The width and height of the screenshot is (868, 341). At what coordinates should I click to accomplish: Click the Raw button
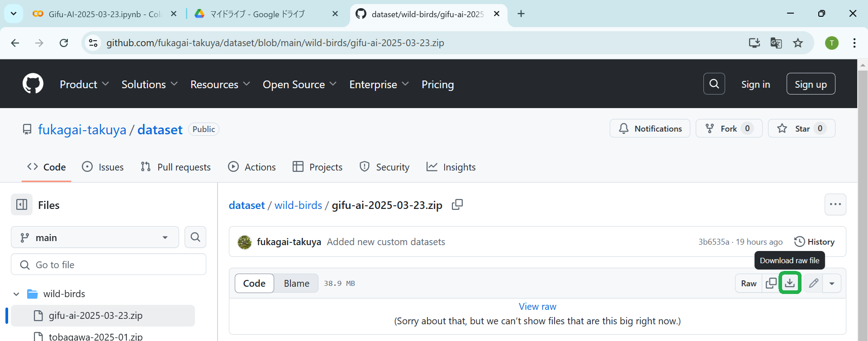click(749, 283)
